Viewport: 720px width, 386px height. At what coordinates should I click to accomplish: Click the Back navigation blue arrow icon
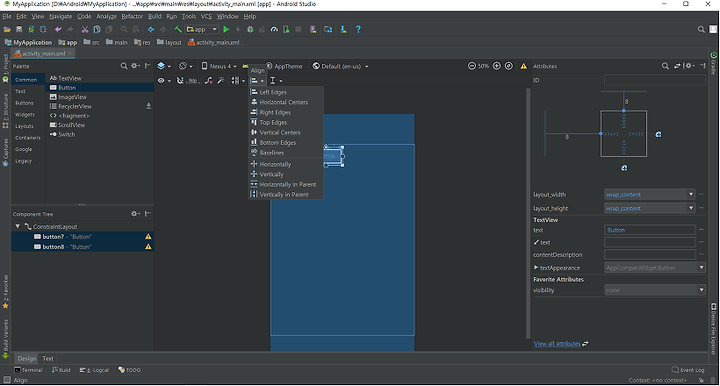151,29
